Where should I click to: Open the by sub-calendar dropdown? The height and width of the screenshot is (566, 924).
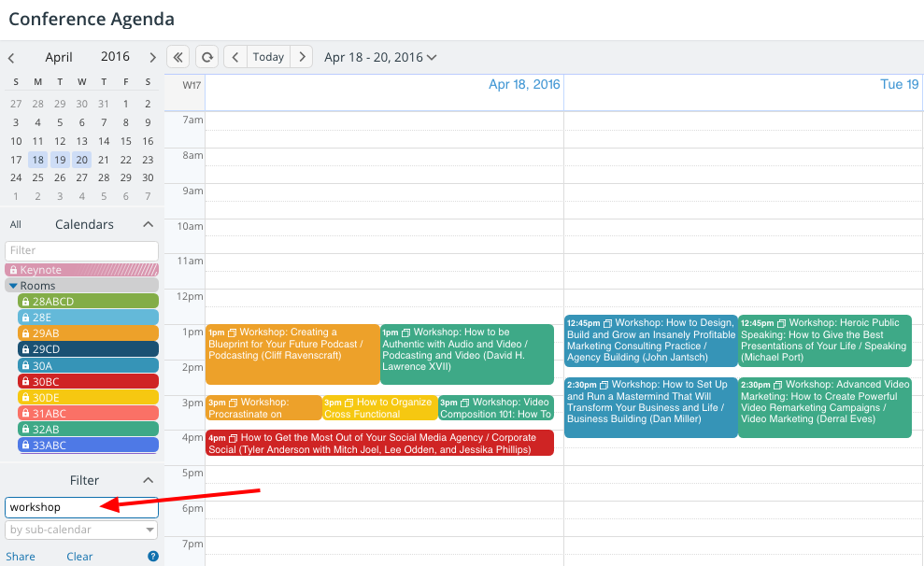[x=82, y=530]
